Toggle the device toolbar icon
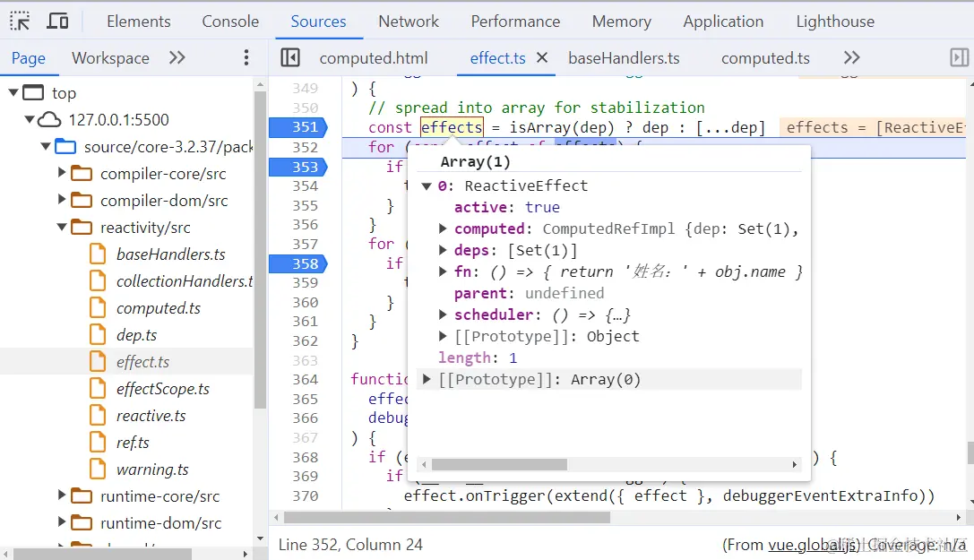 coord(57,22)
